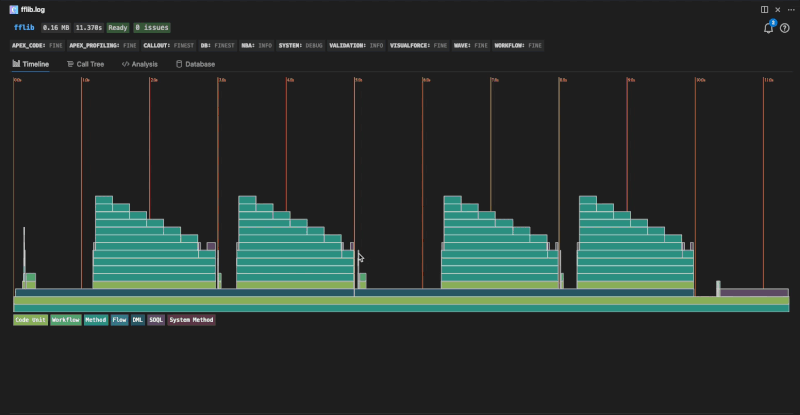Click the 11.378s duration badge
Image resolution: width=800 pixels, height=415 pixels.
pyautogui.click(x=89, y=28)
